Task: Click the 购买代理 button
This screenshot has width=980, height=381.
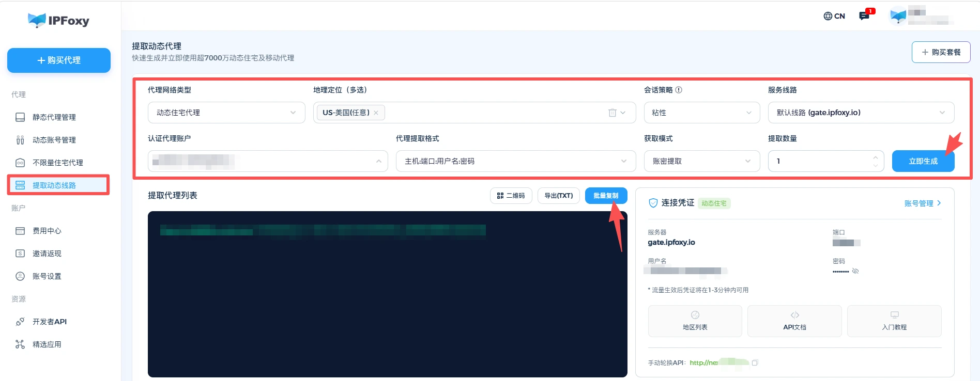Action: tap(59, 60)
